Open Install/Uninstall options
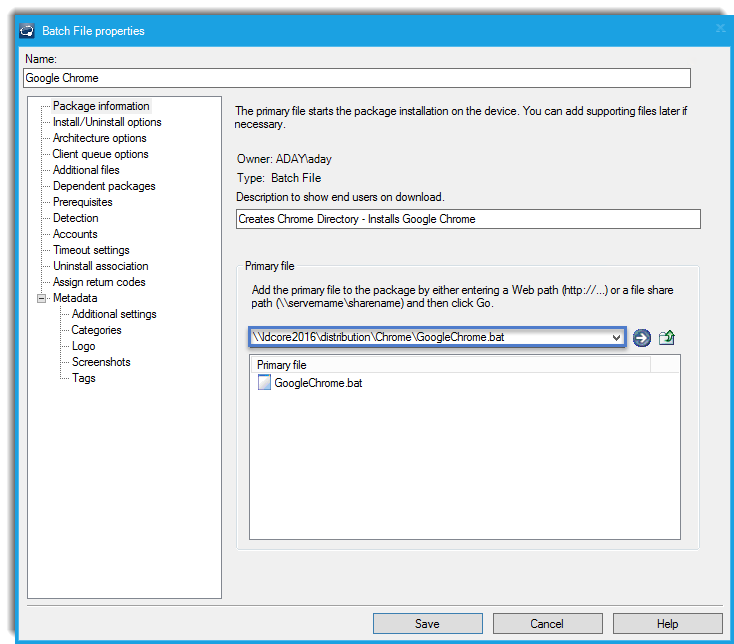Image resolution: width=734 pixels, height=644 pixels. point(107,122)
